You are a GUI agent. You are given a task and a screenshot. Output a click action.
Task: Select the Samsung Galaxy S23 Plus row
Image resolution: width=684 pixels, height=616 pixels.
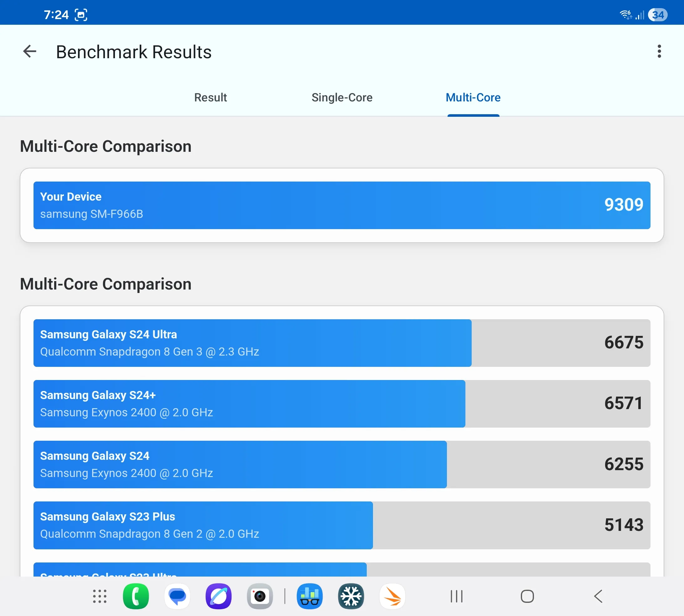coord(342,525)
